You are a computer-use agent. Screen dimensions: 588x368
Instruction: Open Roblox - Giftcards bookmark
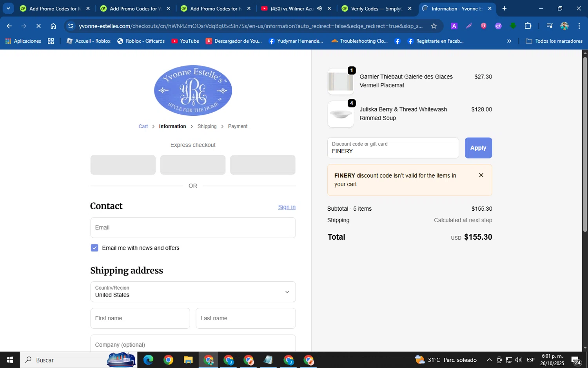(x=141, y=41)
